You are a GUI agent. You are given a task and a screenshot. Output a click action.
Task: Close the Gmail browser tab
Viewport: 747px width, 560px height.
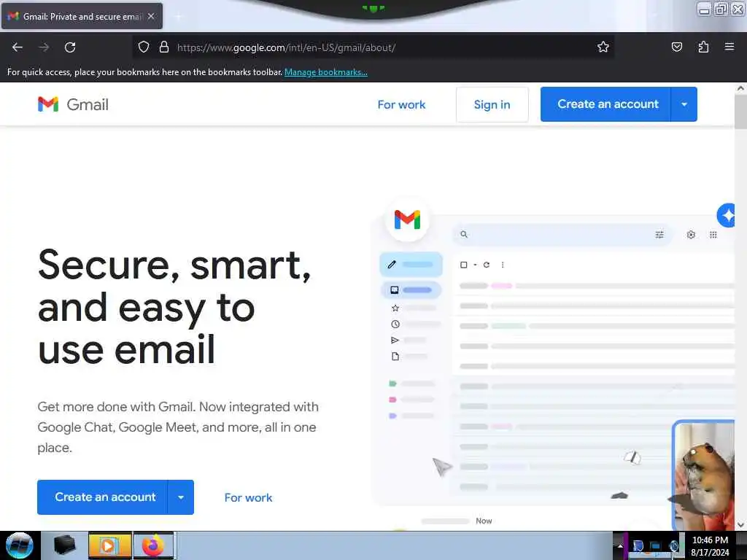tap(151, 16)
